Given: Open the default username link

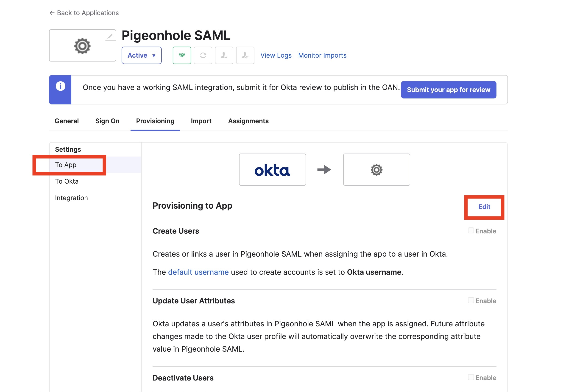Looking at the screenshot, I should [198, 272].
